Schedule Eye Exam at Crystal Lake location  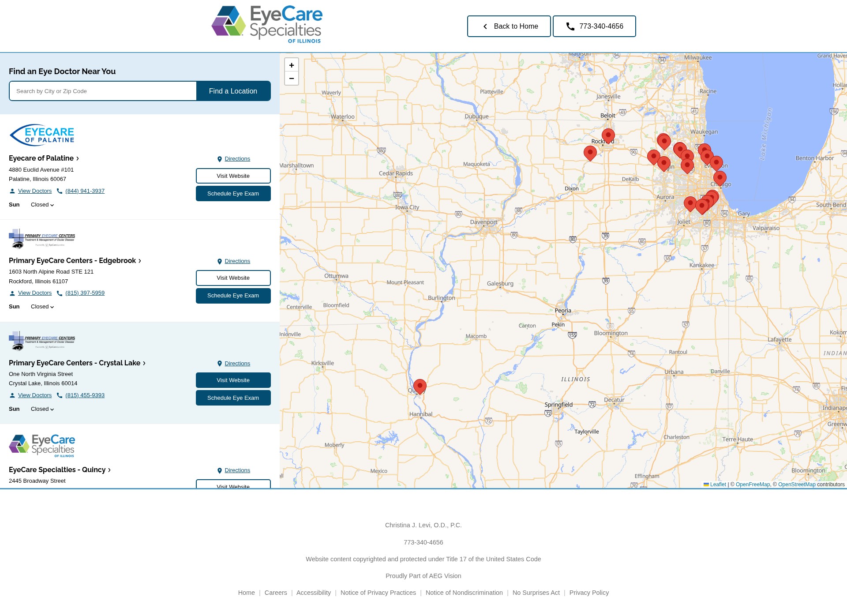tap(233, 398)
